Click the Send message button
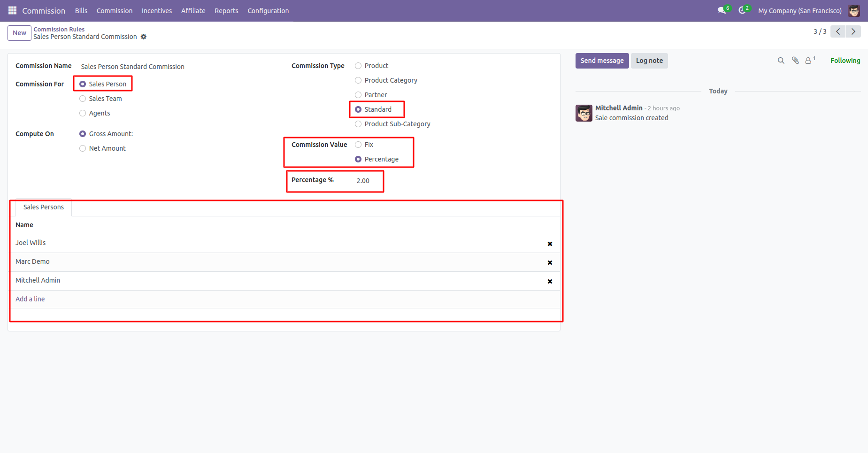 (x=602, y=61)
